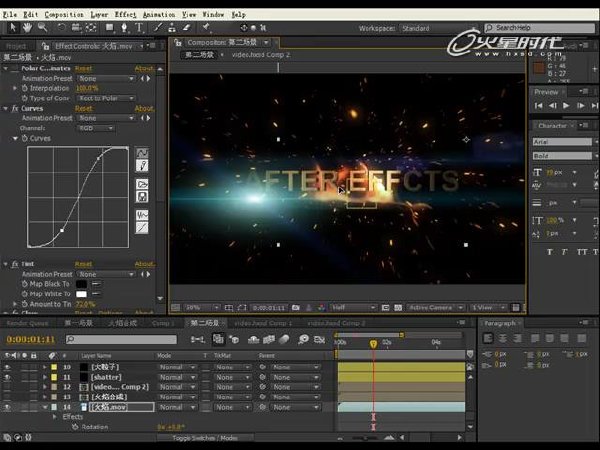Expand the Effects group under layer 14
Viewport: 600px width, 450px height.
(55, 417)
